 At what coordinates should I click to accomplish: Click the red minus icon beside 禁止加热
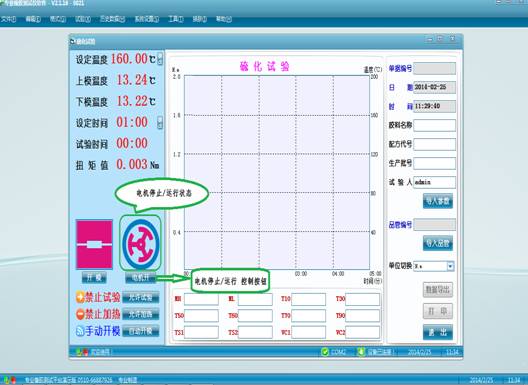coord(80,314)
